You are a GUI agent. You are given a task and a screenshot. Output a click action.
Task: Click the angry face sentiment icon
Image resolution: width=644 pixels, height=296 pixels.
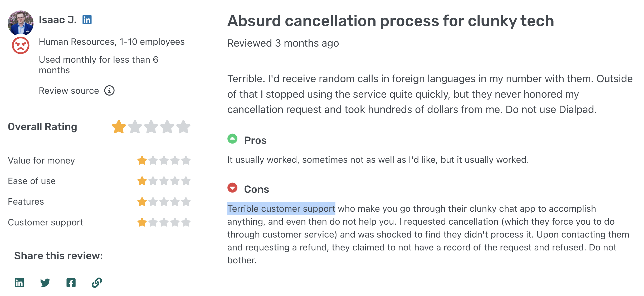21,45
